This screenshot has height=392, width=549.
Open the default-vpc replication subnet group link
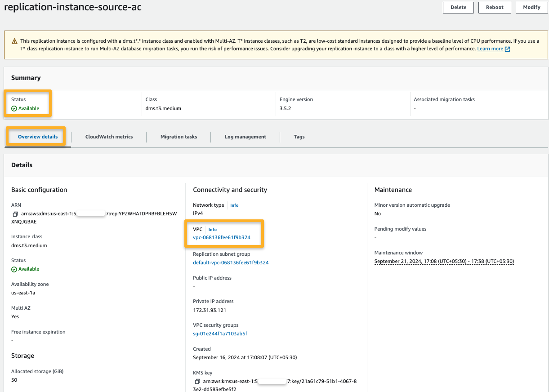point(230,263)
